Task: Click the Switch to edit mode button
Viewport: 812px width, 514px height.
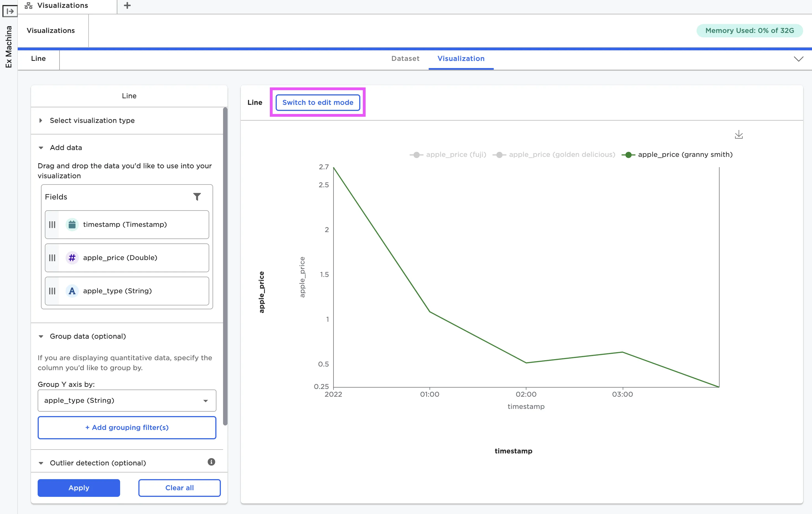Action: [318, 102]
